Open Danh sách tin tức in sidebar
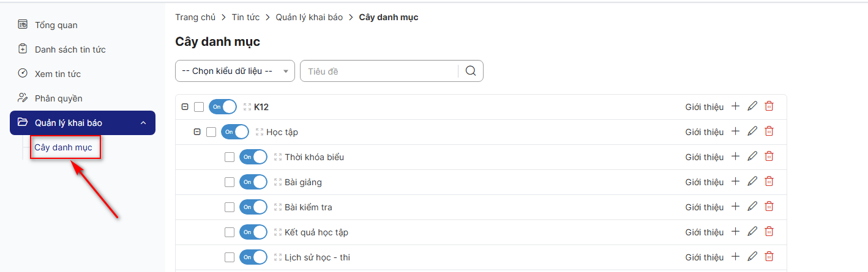The image size is (868, 272). coord(70,50)
